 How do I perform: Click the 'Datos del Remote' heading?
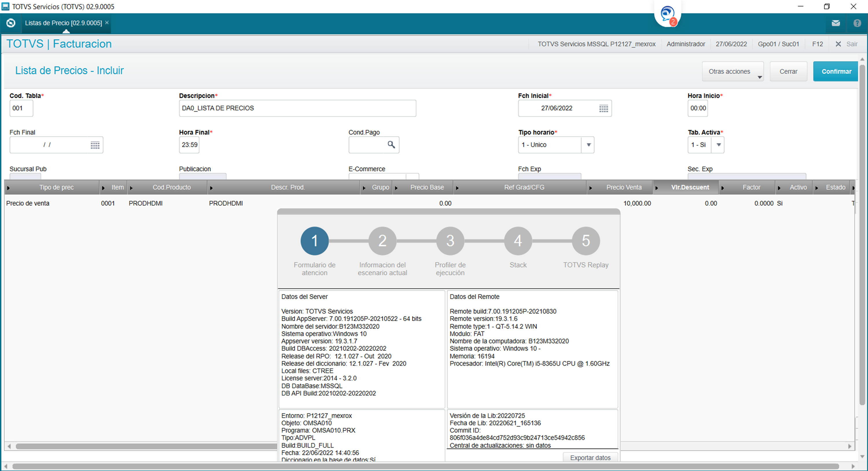tap(474, 296)
